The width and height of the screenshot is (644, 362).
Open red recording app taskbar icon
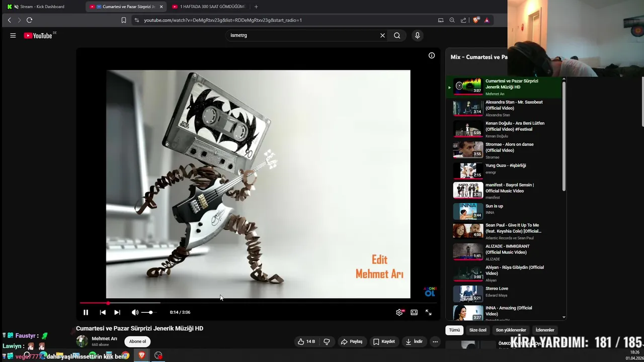[x=158, y=355]
